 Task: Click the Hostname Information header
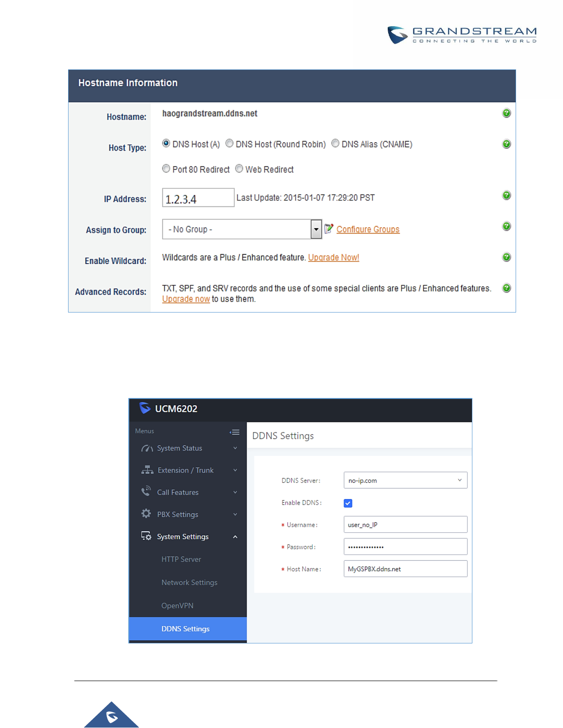coord(128,83)
